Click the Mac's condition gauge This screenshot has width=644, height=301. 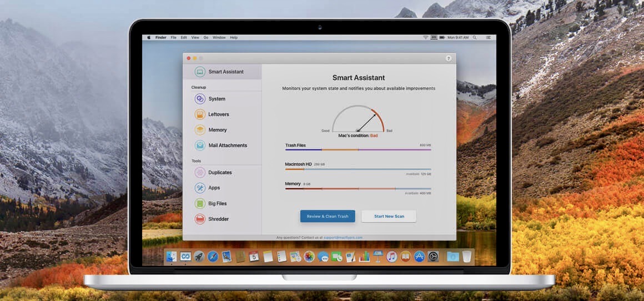(358, 119)
